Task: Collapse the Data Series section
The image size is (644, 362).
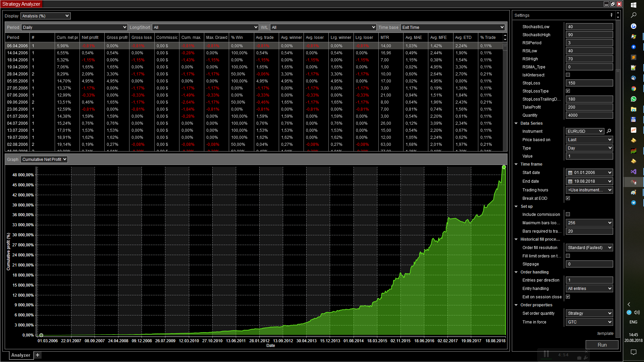Action: point(516,123)
